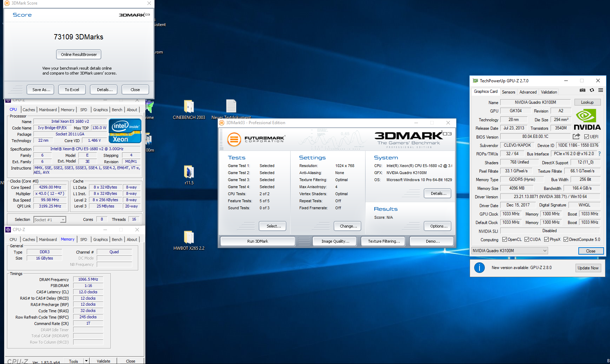This screenshot has width=610, height=364.
Task: Toggle the DirectCompute 5.0 checkbox
Action: (x=566, y=240)
